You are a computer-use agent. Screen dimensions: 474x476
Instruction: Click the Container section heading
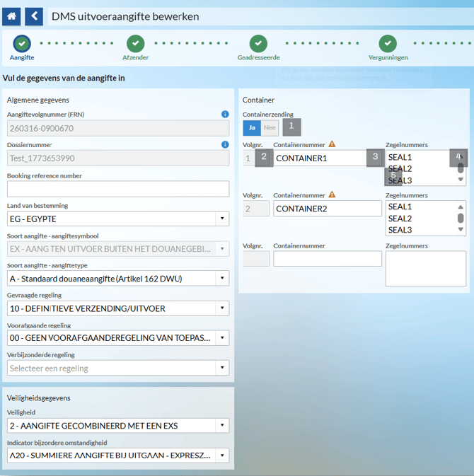coord(258,100)
